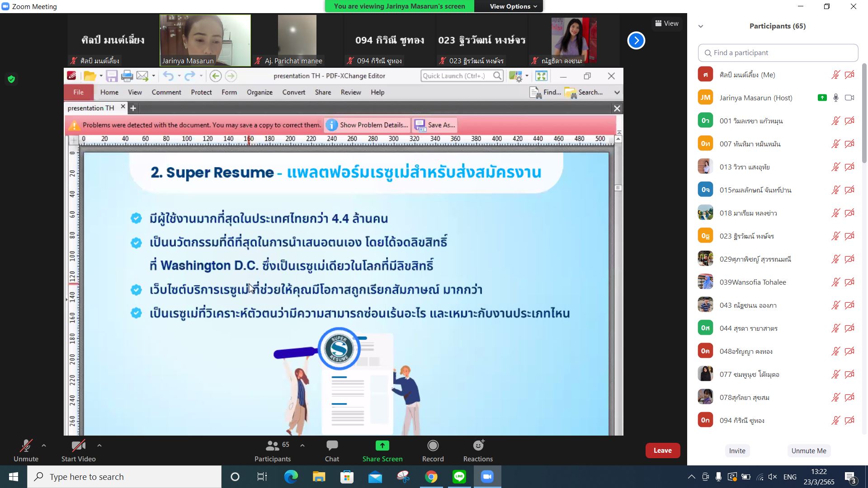
Task: Save icon in PDF-XChange toolbar
Action: (x=112, y=76)
